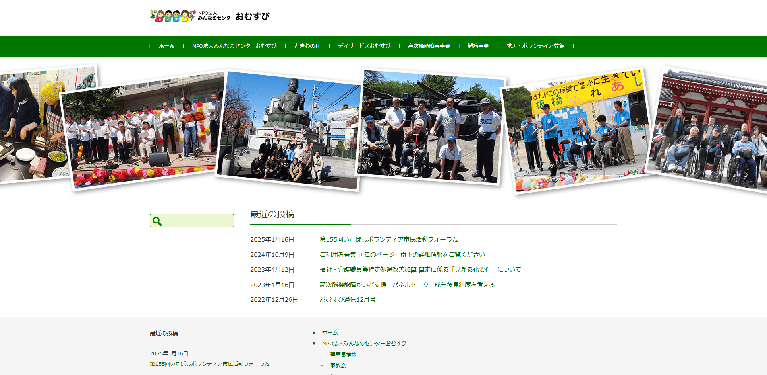The height and width of the screenshot is (375, 767).
Task: Click the 2022年12月 date text
Action: (274, 299)
